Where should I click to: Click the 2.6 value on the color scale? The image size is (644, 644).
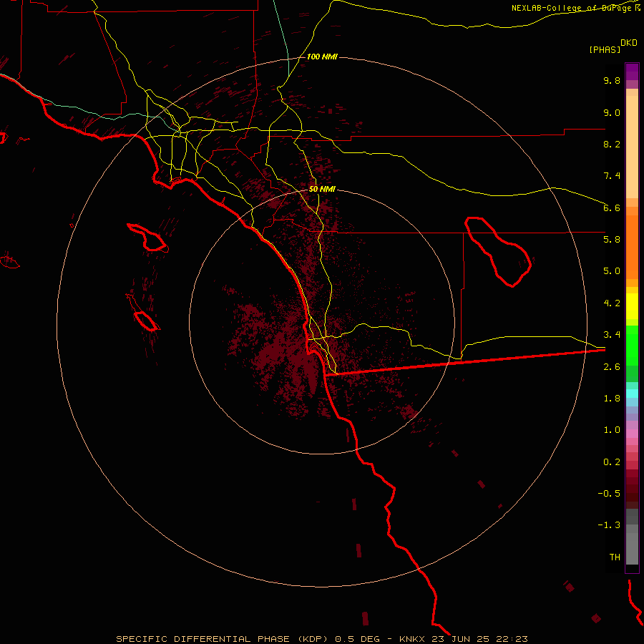click(612, 367)
